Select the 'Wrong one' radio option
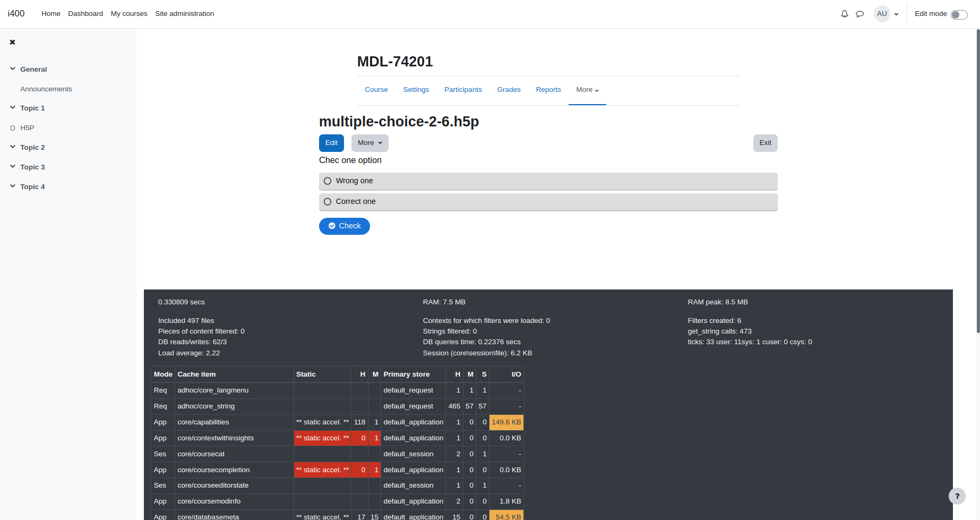The width and height of the screenshot is (980, 520). click(328, 181)
